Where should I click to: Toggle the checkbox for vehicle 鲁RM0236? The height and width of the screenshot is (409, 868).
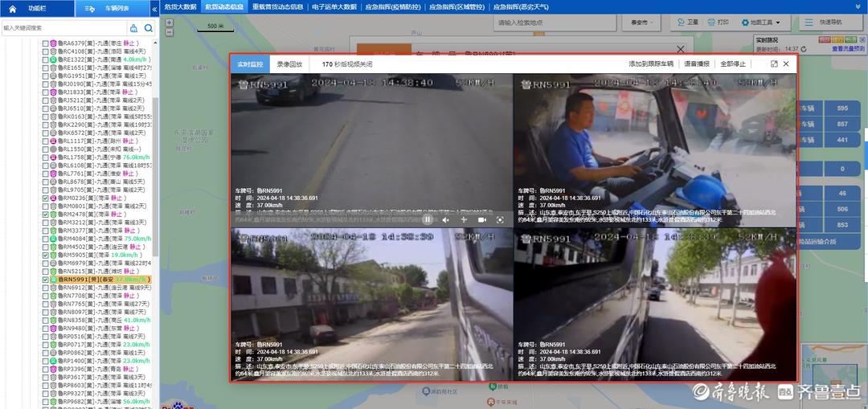tap(46, 198)
